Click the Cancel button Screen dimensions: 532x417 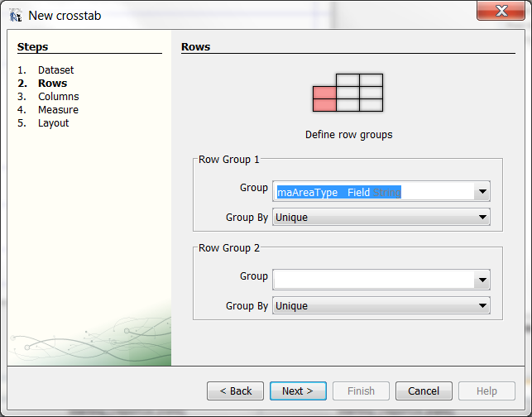pos(424,391)
